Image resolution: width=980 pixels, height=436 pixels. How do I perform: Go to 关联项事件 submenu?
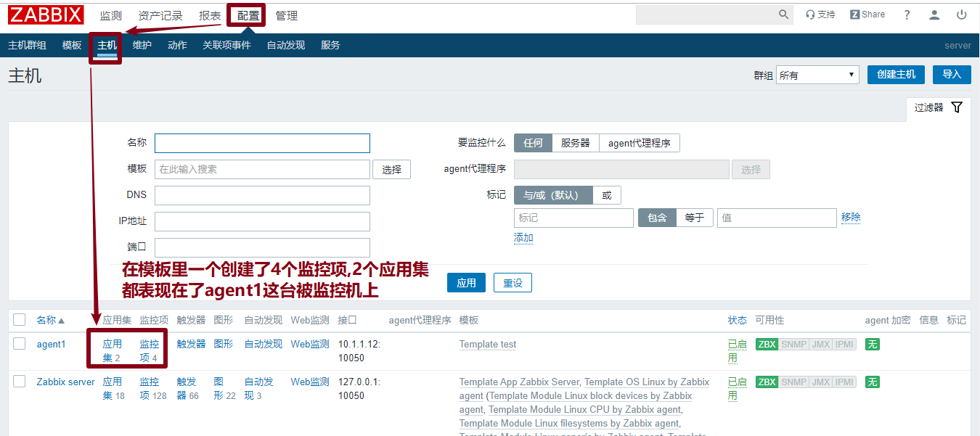tap(226, 45)
